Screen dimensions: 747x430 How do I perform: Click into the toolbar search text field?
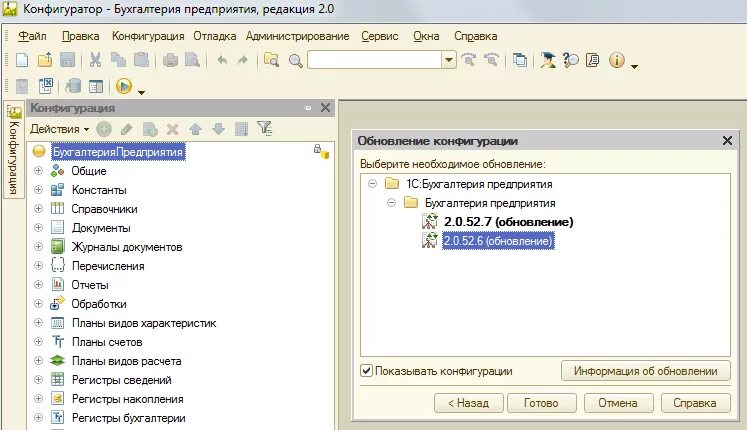tap(375, 60)
